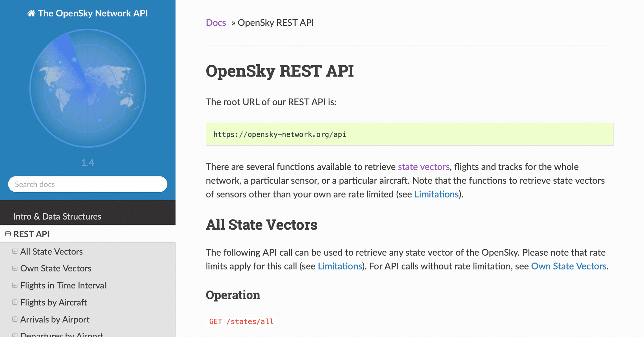The image size is (644, 337).
Task: Click the All State Vectors section heading
Action: coord(261,225)
